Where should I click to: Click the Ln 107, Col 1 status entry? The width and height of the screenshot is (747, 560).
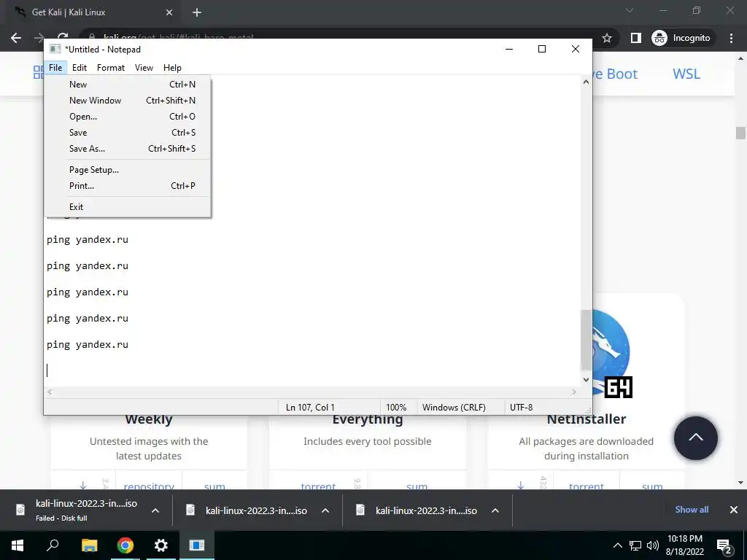tap(310, 408)
